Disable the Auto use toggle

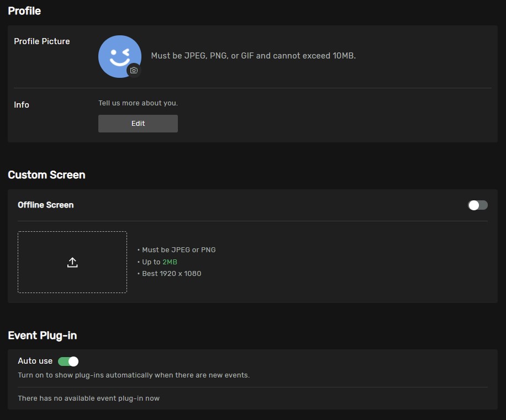68,361
